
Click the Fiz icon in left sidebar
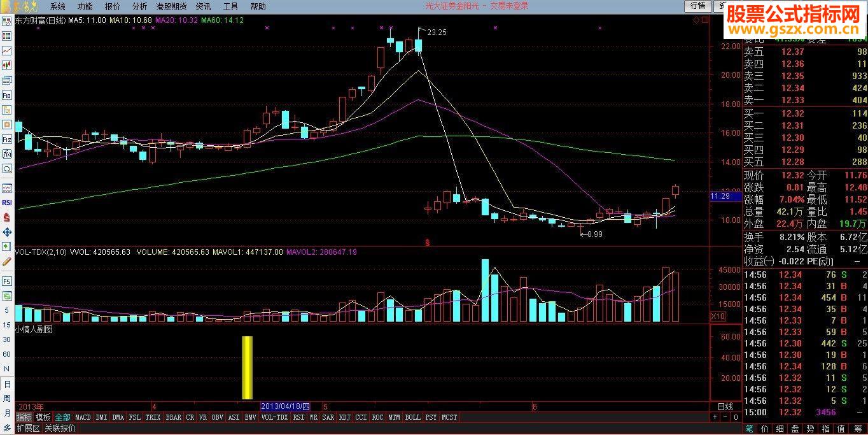7,139
